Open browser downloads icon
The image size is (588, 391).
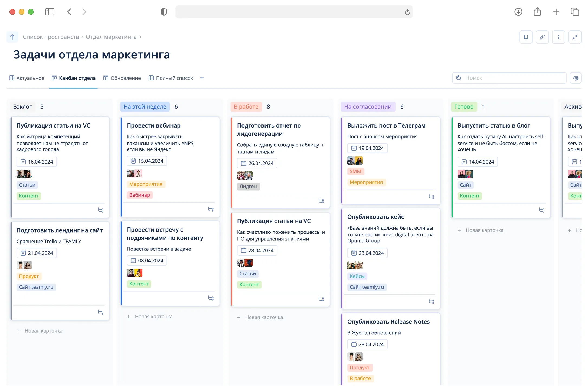coord(518,12)
